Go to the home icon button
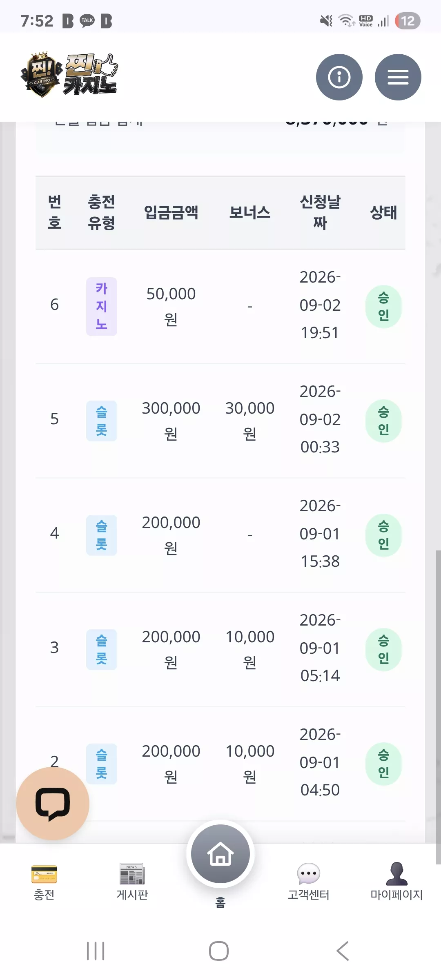The image size is (441, 980). (220, 854)
